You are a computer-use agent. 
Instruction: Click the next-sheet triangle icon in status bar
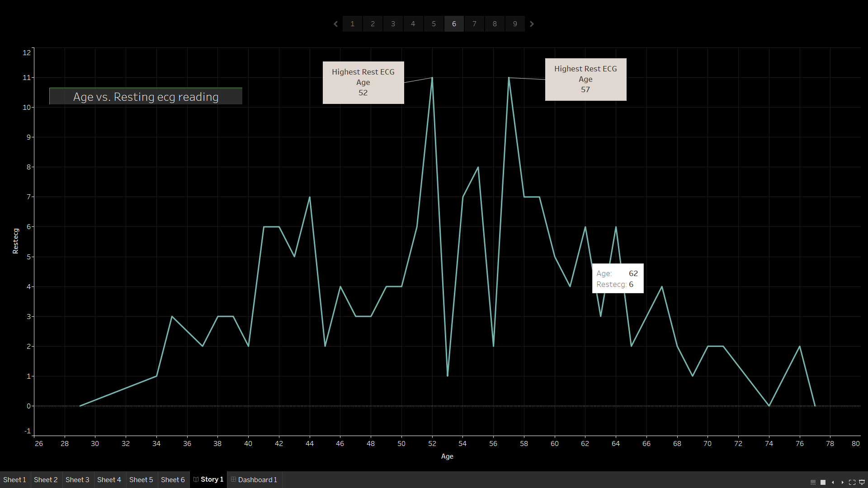pos(843,482)
